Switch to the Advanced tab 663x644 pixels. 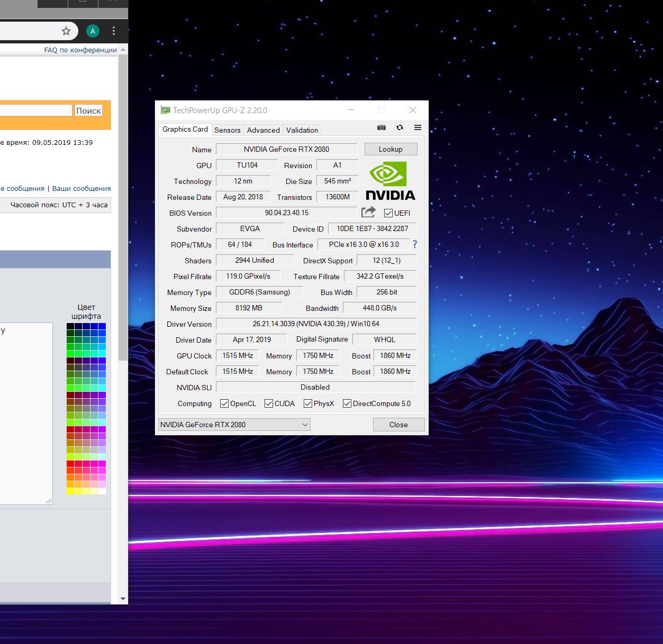tap(263, 130)
